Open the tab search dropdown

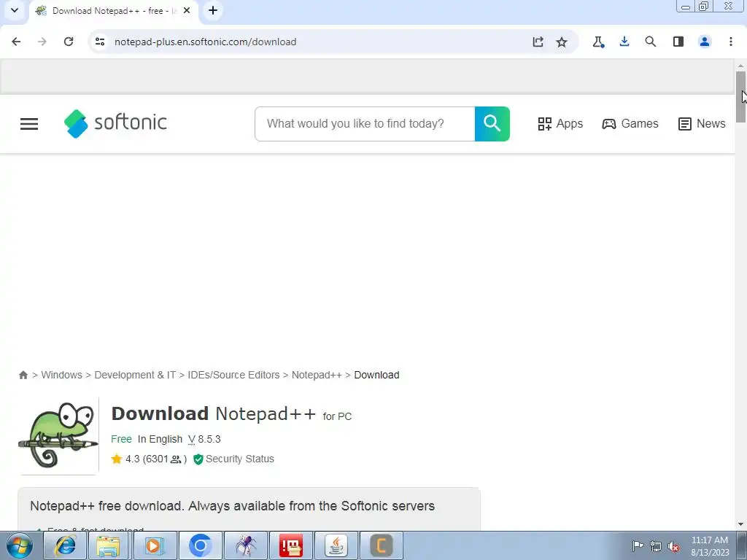coord(15,10)
